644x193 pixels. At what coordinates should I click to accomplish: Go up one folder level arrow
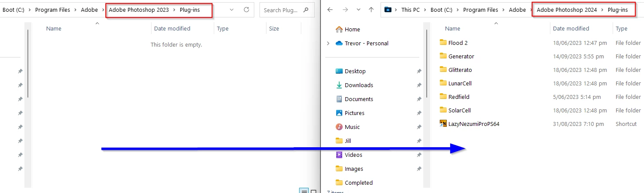[371, 10]
